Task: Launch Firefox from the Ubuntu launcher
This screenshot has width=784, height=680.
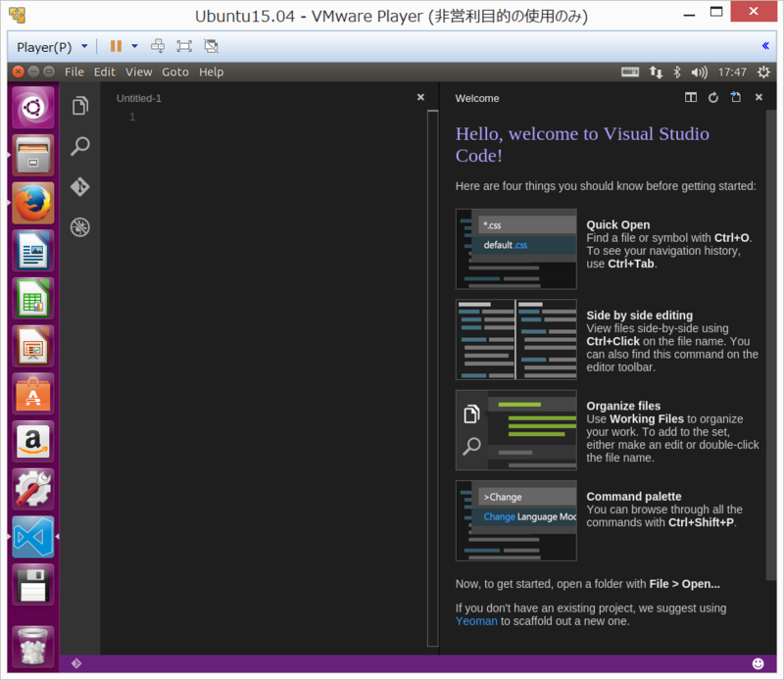Action: click(33, 203)
